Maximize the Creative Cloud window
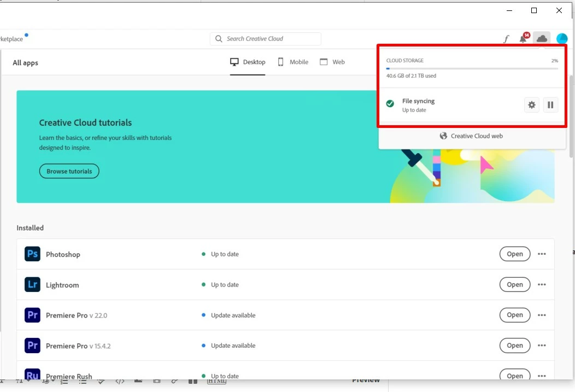 point(534,10)
